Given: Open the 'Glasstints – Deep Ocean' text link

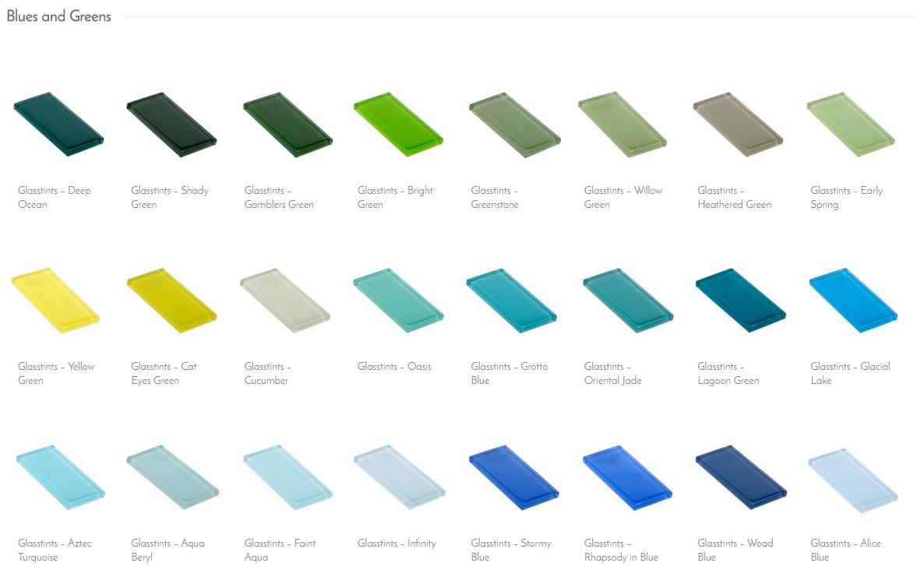Looking at the screenshot, I should coord(55,197).
